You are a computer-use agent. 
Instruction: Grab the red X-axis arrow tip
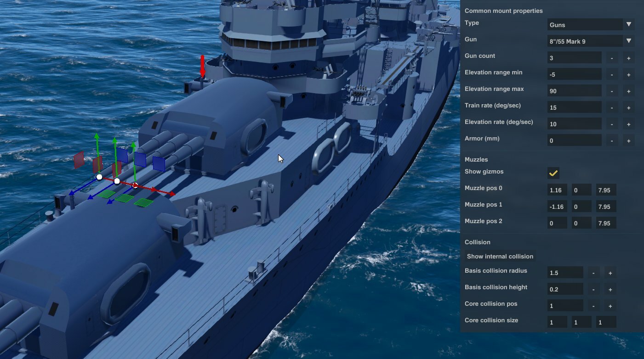[172, 194]
